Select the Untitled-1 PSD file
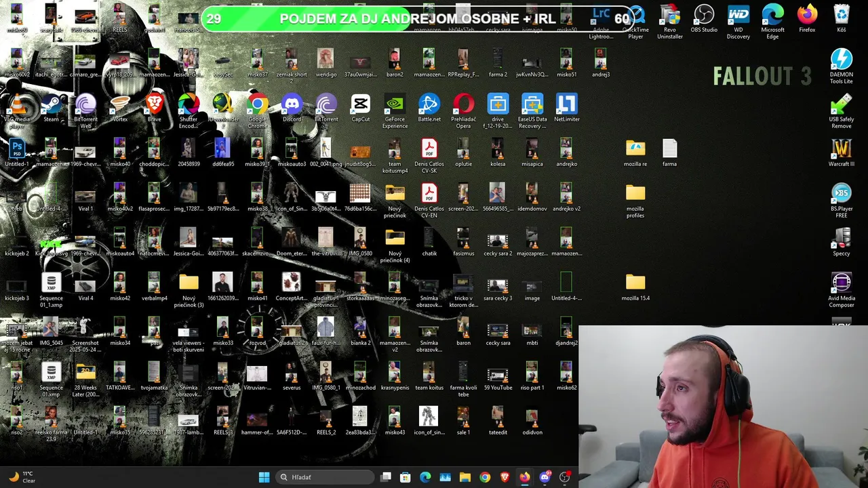The height and width of the screenshot is (488, 868). pos(17,153)
